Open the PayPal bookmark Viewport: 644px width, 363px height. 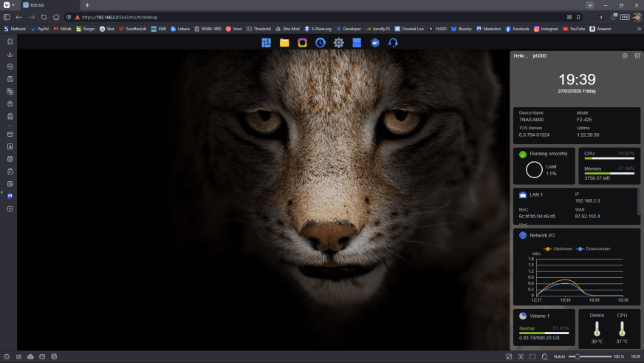click(40, 29)
